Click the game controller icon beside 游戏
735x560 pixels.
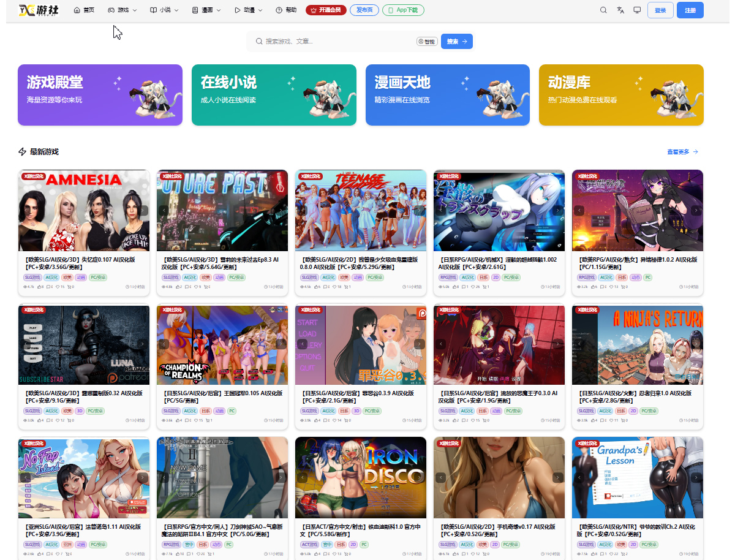click(x=110, y=10)
